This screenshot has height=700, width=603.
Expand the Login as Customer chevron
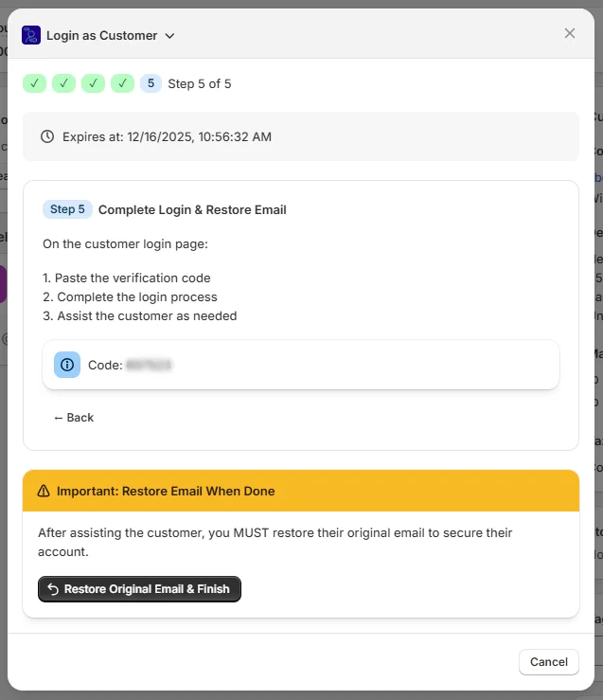click(x=169, y=36)
